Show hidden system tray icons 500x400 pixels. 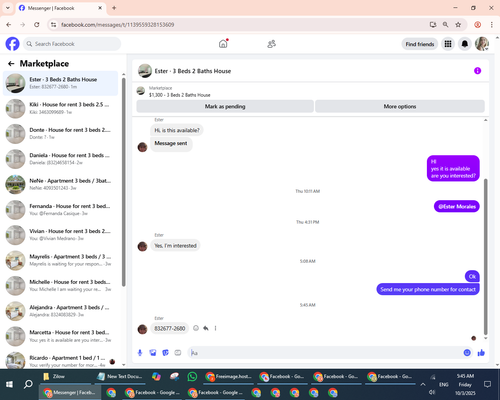pos(423,384)
